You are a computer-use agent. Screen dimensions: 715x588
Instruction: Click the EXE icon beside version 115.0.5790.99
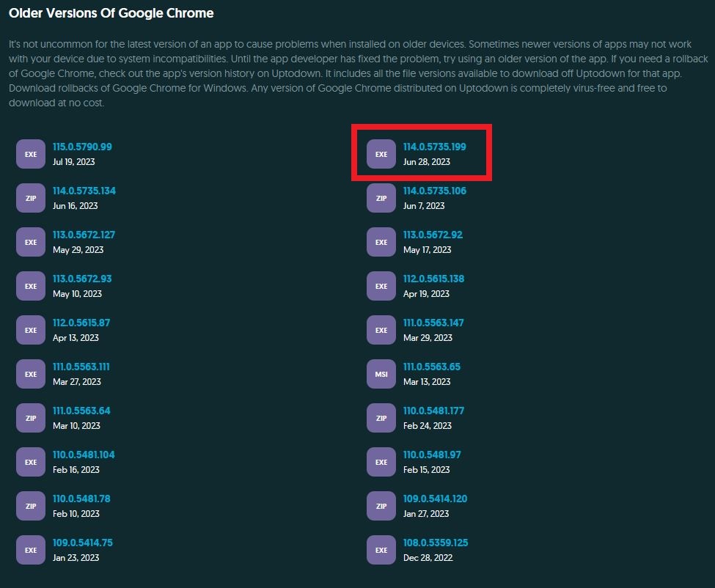[x=31, y=154]
